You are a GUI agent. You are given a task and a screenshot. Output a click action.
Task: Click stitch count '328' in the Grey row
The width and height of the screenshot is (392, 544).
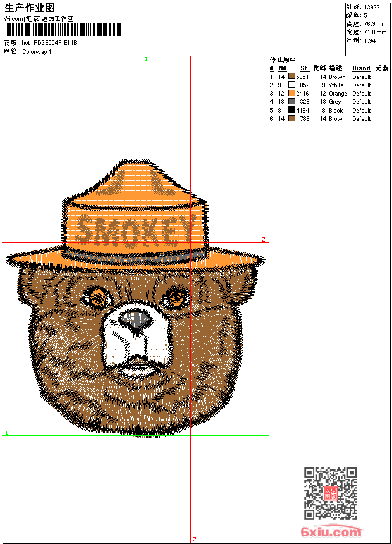point(305,102)
